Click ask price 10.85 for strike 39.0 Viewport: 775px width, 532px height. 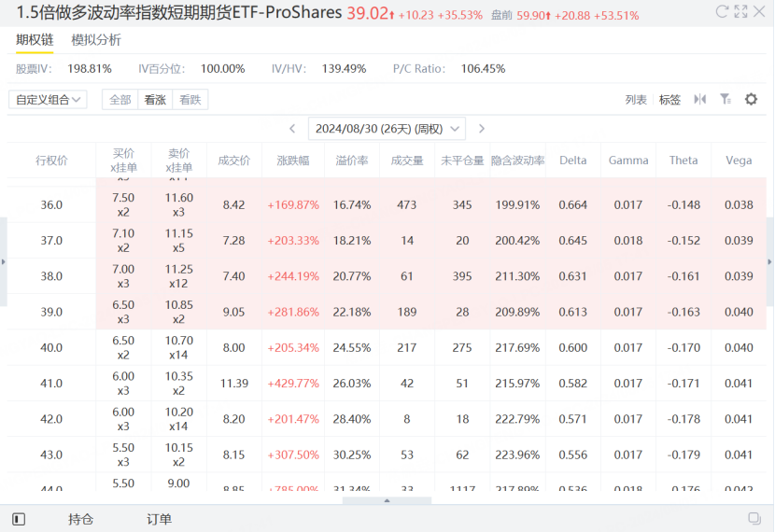pyautogui.click(x=179, y=305)
